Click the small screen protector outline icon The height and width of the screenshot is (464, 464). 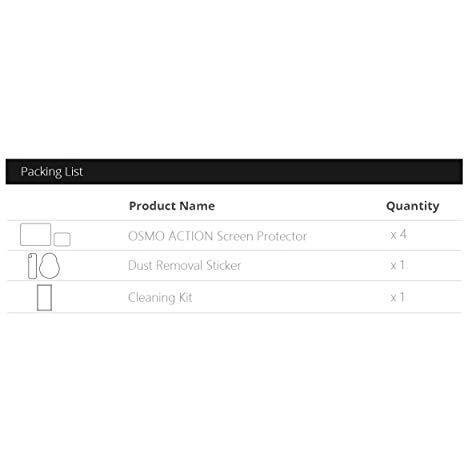62,239
